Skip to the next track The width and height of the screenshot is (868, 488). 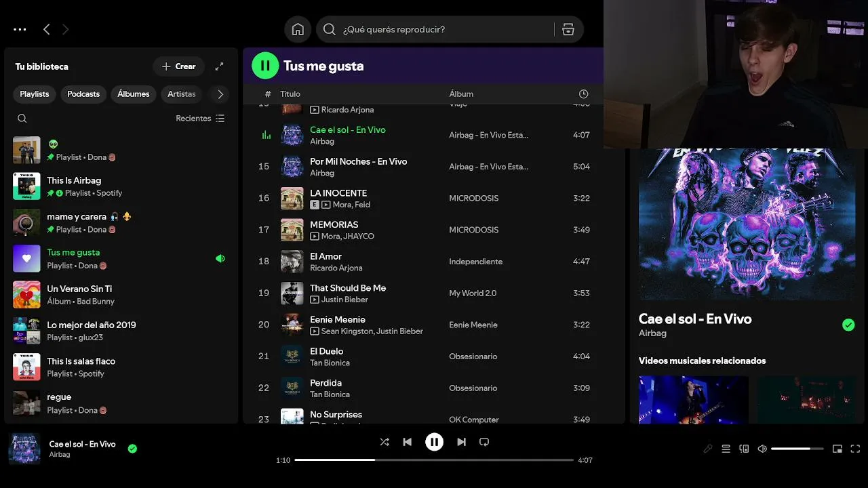[x=461, y=442]
